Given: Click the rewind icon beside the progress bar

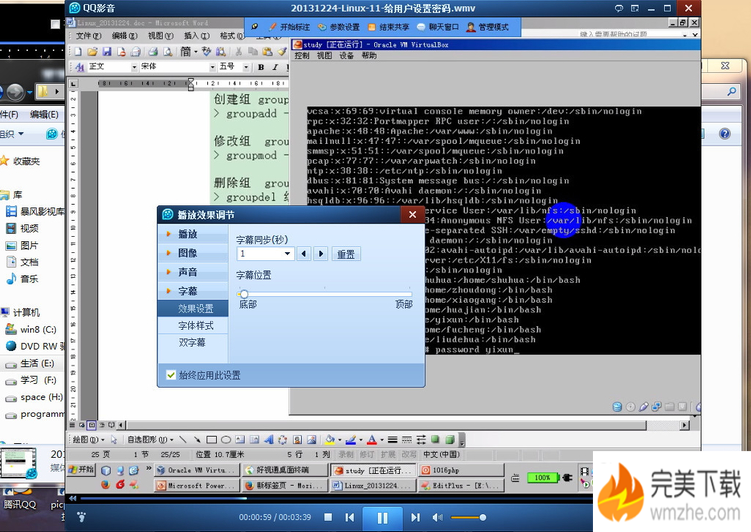Looking at the screenshot, I should coord(72,498).
